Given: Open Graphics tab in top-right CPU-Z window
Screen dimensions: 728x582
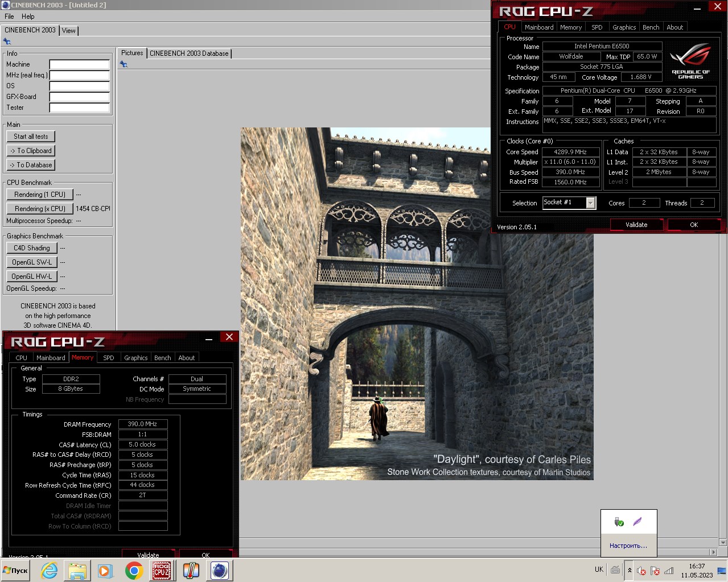Looking at the screenshot, I should (x=624, y=27).
